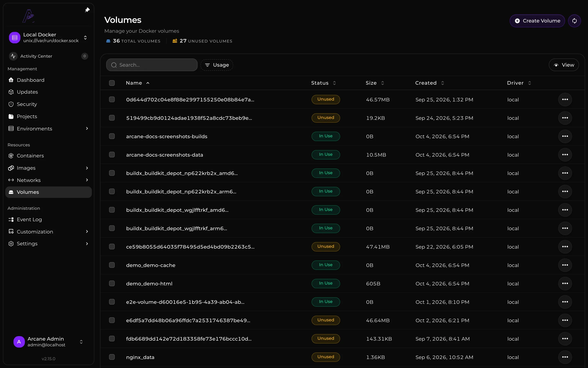The image size is (588, 368).
Task: Click the volumes Search field
Action: click(152, 65)
